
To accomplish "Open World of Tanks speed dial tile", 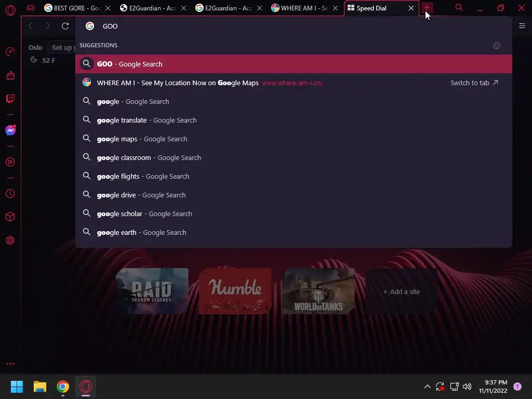I will click(x=318, y=291).
